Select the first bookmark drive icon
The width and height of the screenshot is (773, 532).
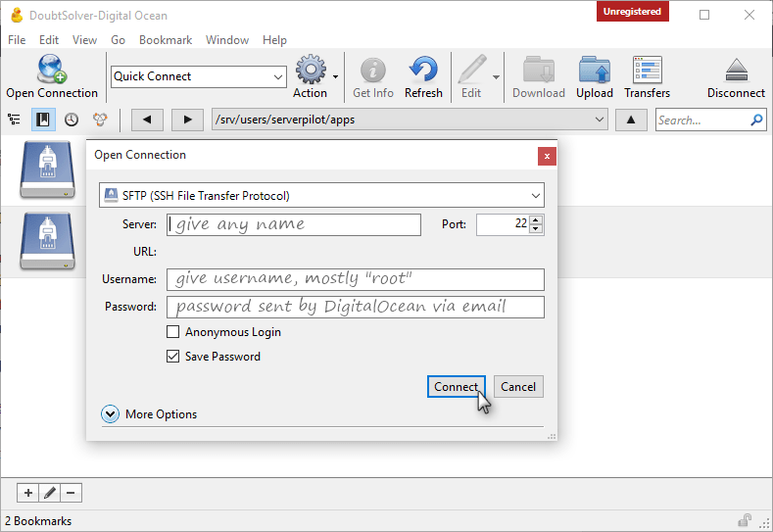point(47,169)
